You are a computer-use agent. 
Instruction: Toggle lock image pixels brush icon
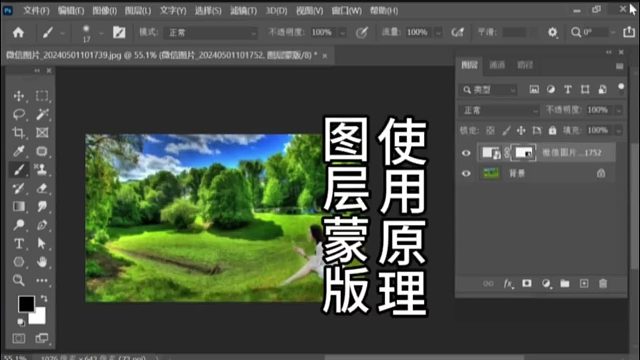coord(506,131)
